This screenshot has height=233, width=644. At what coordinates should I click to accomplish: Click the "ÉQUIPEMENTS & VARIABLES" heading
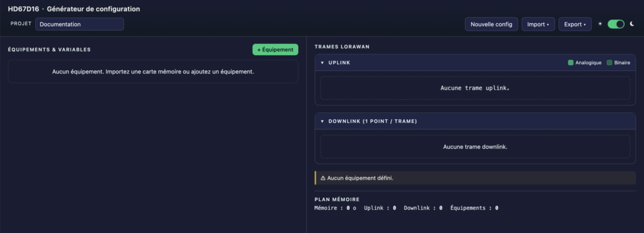point(49,50)
